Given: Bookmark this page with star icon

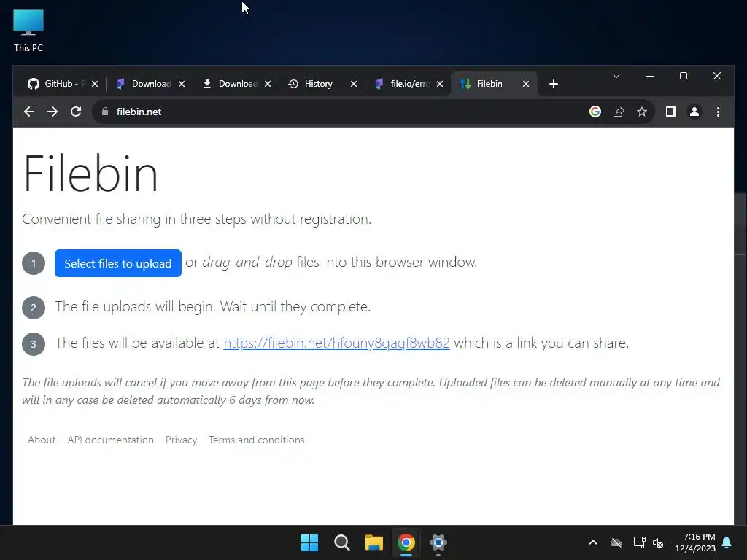Looking at the screenshot, I should click(x=642, y=112).
